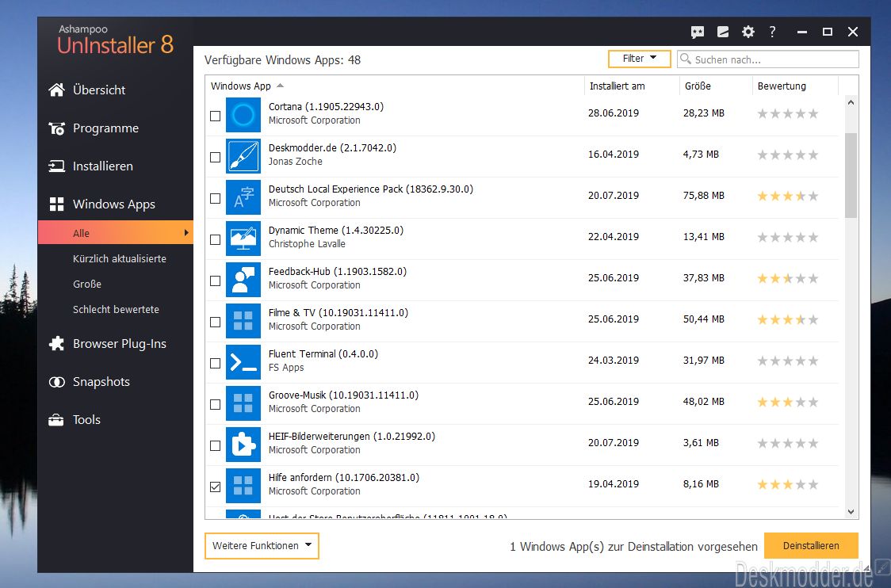
Task: Open the Weitere Funktionen dropdown
Action: click(262, 546)
